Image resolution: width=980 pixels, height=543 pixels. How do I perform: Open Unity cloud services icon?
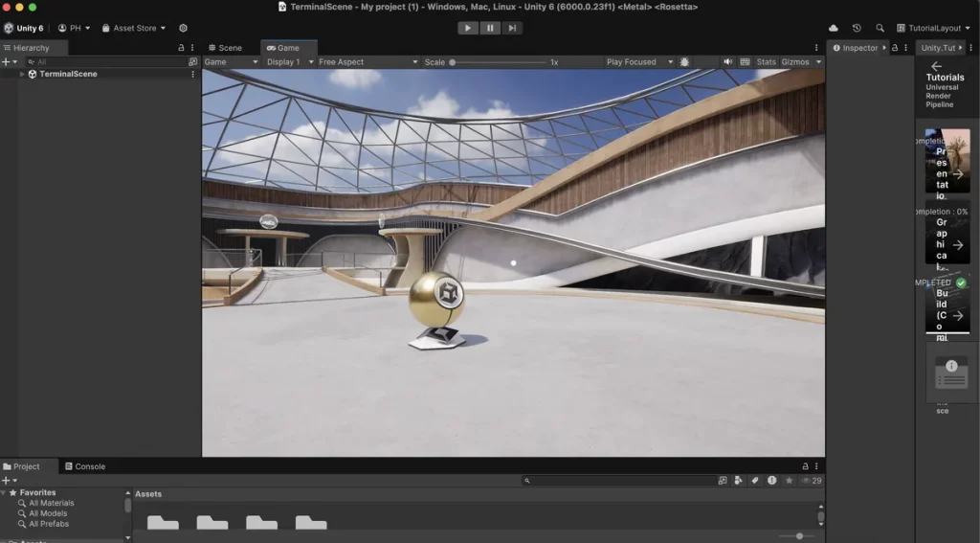point(834,29)
